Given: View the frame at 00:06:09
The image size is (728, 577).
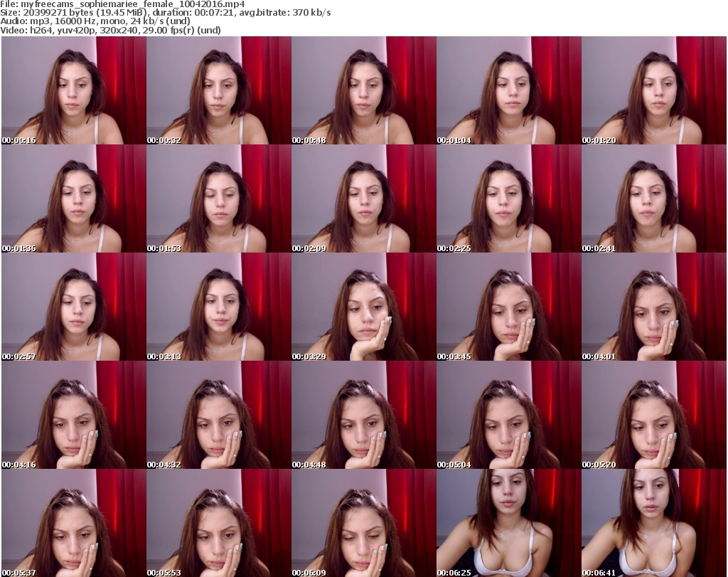Looking at the screenshot, I should pyautogui.click(x=364, y=523).
